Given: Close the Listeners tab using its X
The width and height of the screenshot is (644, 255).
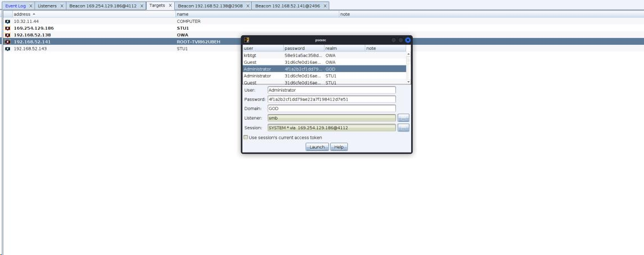Looking at the screenshot, I should click(62, 6).
